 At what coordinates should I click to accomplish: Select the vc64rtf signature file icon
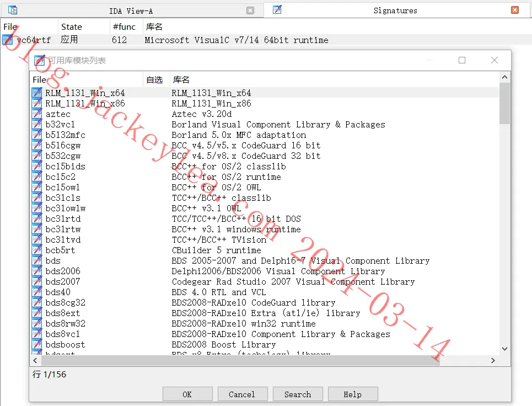(x=8, y=40)
